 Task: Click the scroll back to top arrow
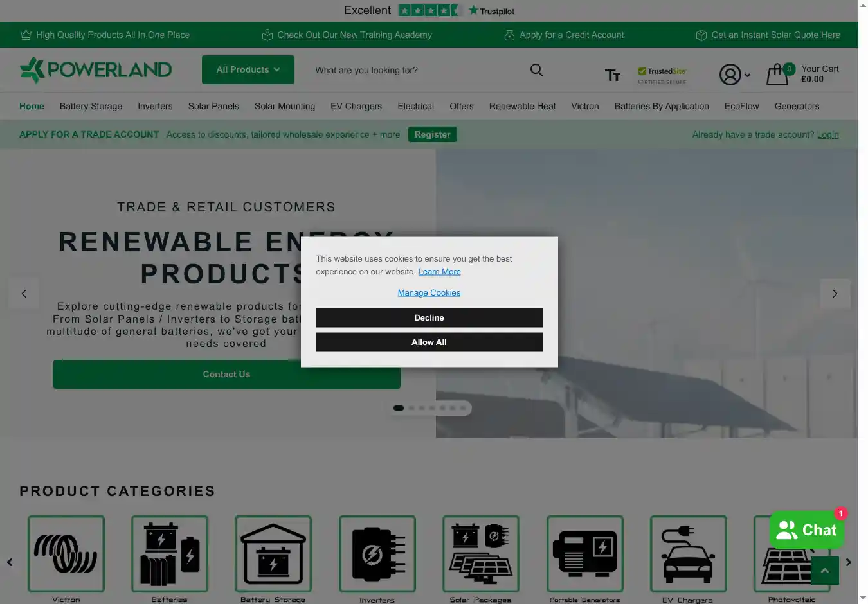coord(824,571)
